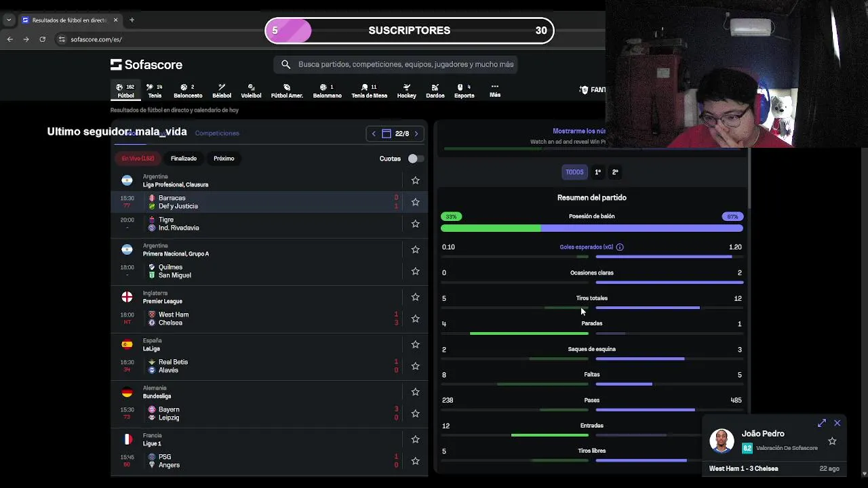Open the Más sports menu
Screen dimensions: 868x488
click(495, 91)
